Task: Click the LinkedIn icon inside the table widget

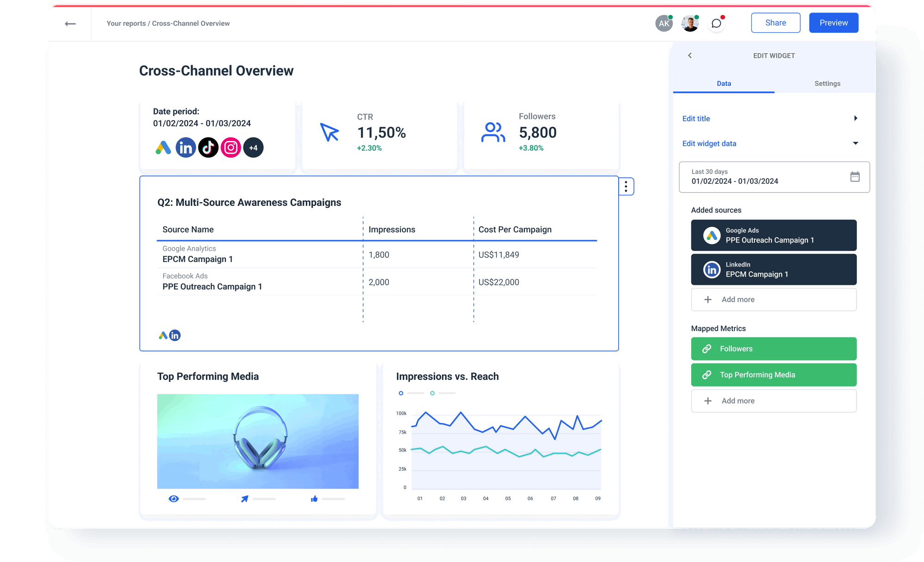Action: [175, 335]
